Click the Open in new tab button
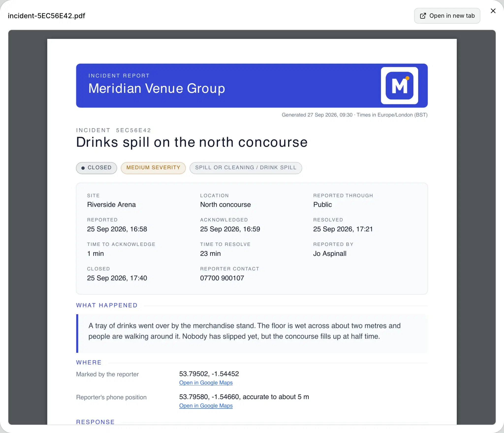 pos(447,16)
